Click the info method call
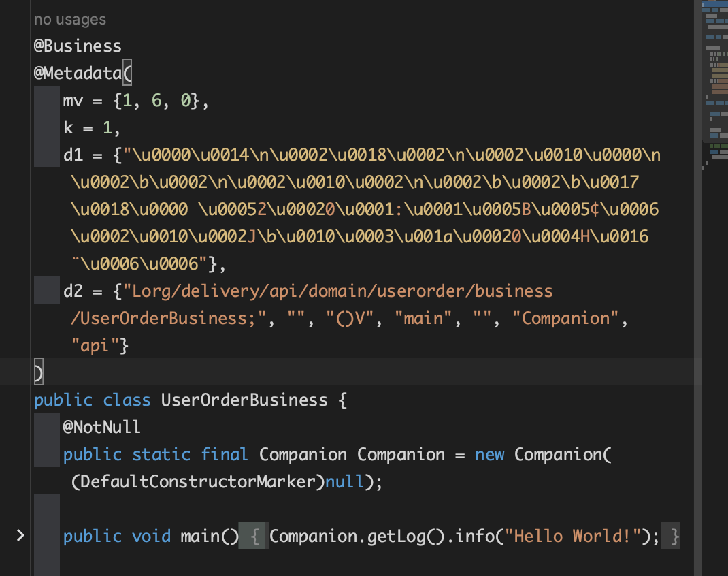The image size is (728, 576). click(x=475, y=537)
